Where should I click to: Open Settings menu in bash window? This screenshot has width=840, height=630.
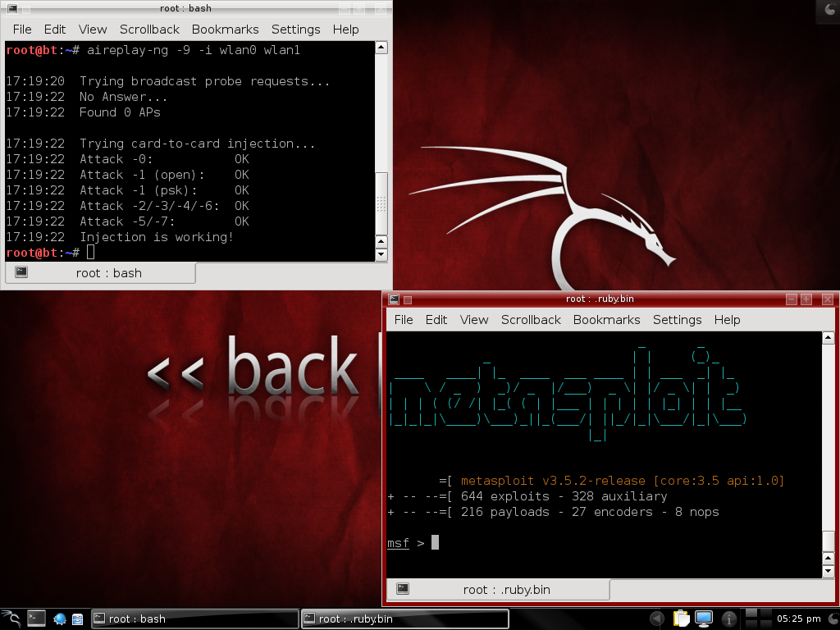pos(295,30)
